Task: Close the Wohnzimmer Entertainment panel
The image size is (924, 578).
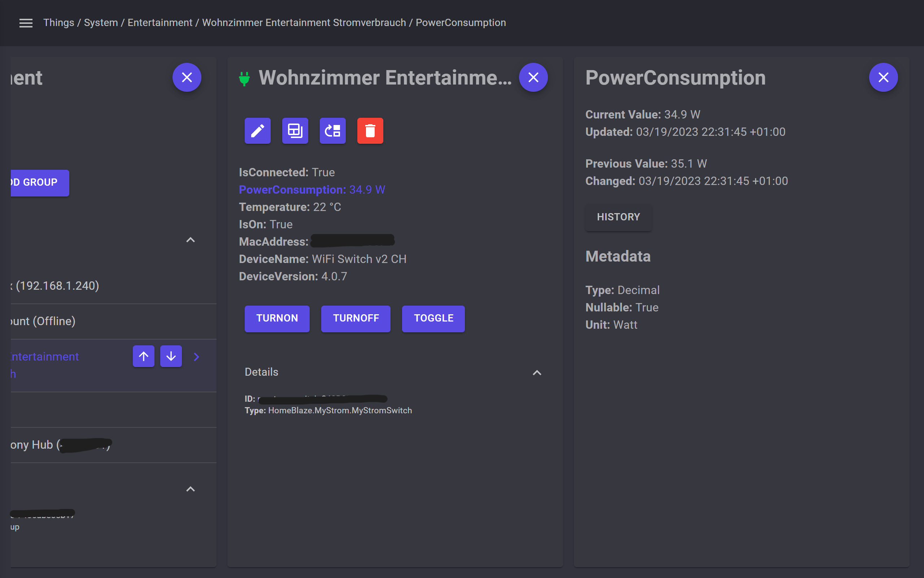Action: click(533, 77)
